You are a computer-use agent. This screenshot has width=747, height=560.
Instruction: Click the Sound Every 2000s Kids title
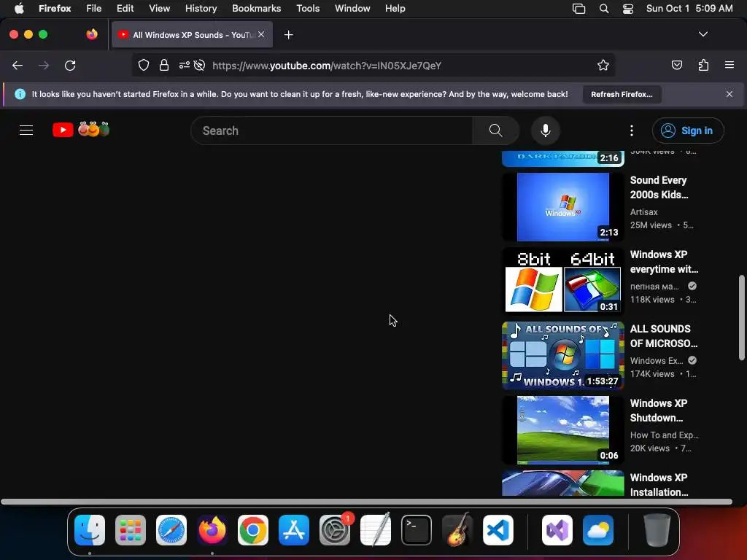(x=659, y=187)
